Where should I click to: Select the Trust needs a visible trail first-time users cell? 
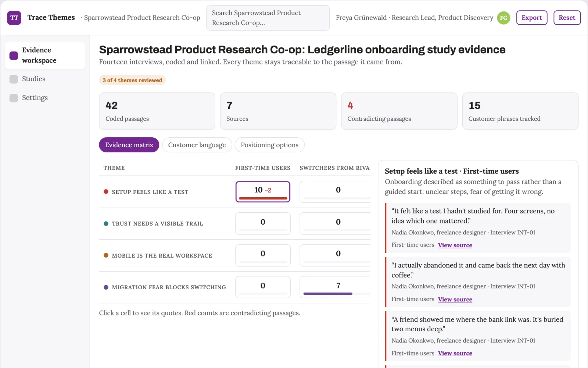tap(263, 223)
